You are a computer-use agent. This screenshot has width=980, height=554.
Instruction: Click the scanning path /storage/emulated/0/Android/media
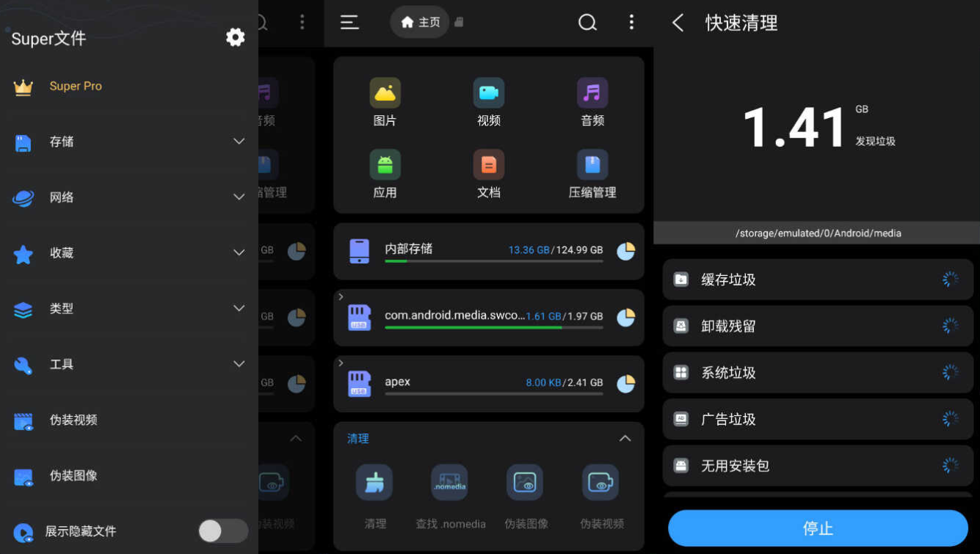[x=818, y=233]
